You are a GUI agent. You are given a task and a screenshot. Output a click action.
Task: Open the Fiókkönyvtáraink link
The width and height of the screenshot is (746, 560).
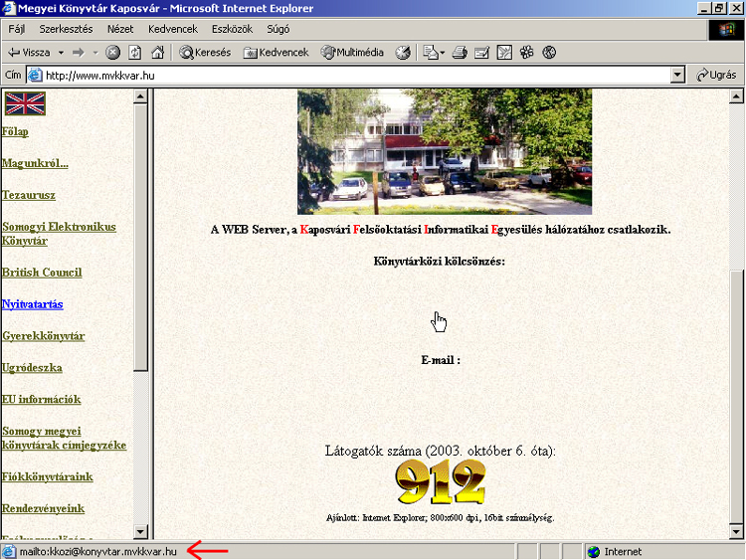pyautogui.click(x=48, y=476)
